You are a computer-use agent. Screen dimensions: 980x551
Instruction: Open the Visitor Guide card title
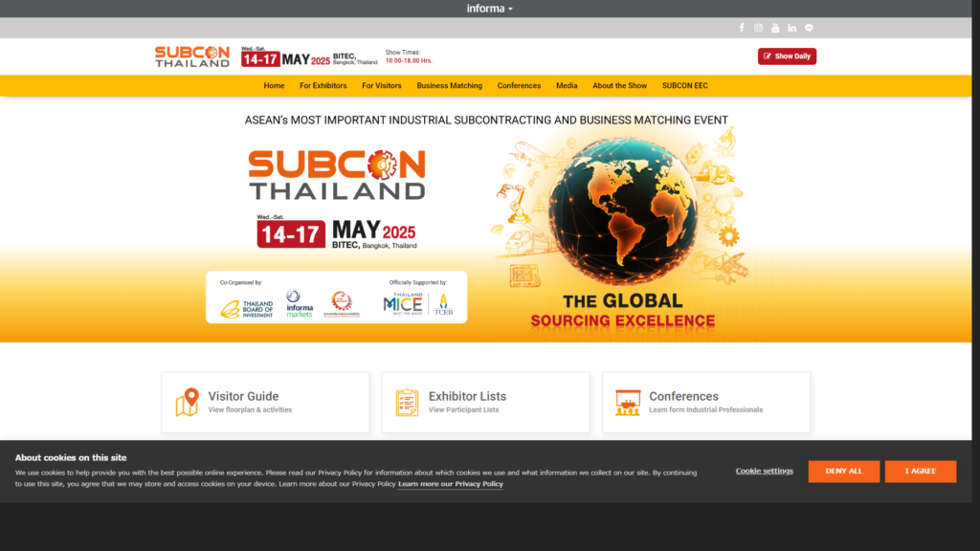point(243,396)
